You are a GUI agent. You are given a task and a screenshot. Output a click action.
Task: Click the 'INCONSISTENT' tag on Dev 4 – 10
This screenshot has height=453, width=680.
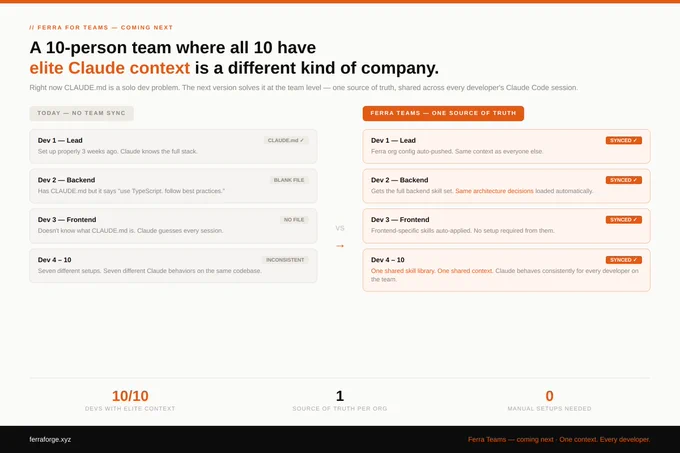285,260
